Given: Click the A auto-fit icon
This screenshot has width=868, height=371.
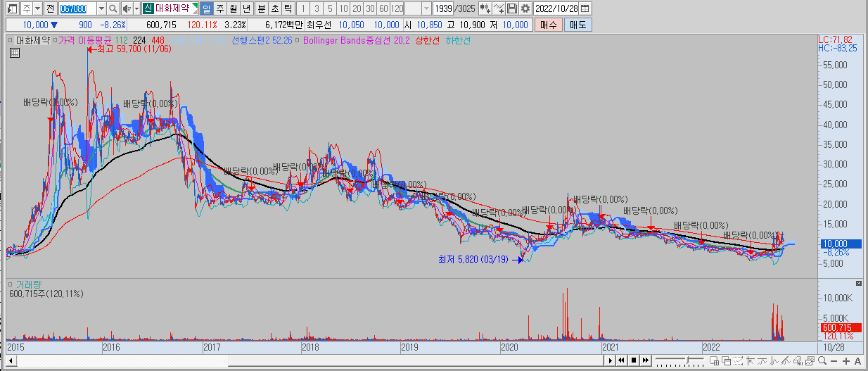Looking at the screenshot, I should 857,361.
